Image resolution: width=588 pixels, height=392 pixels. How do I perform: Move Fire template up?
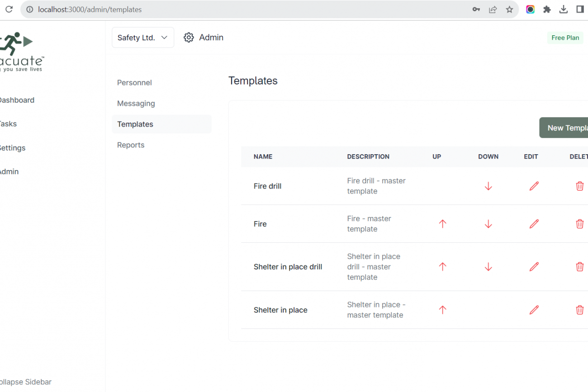click(x=442, y=224)
